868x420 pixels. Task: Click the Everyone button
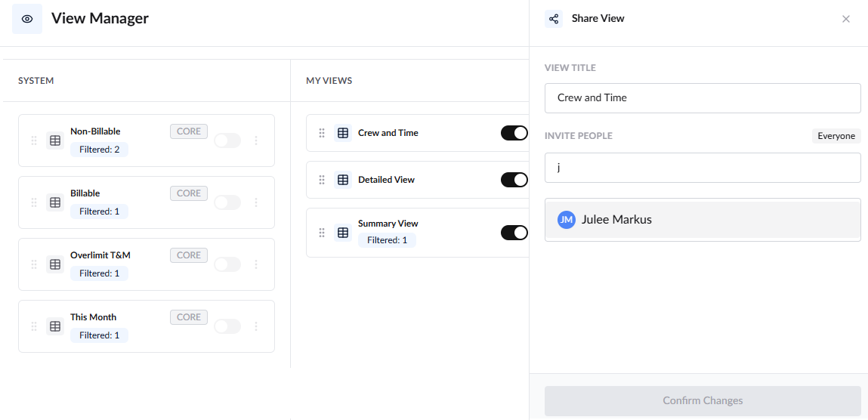(836, 136)
